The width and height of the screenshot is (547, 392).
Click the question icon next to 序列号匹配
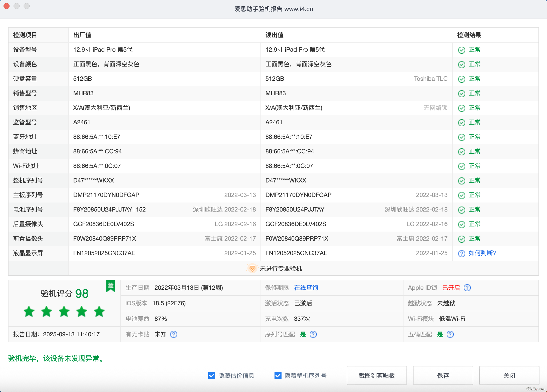coord(313,334)
